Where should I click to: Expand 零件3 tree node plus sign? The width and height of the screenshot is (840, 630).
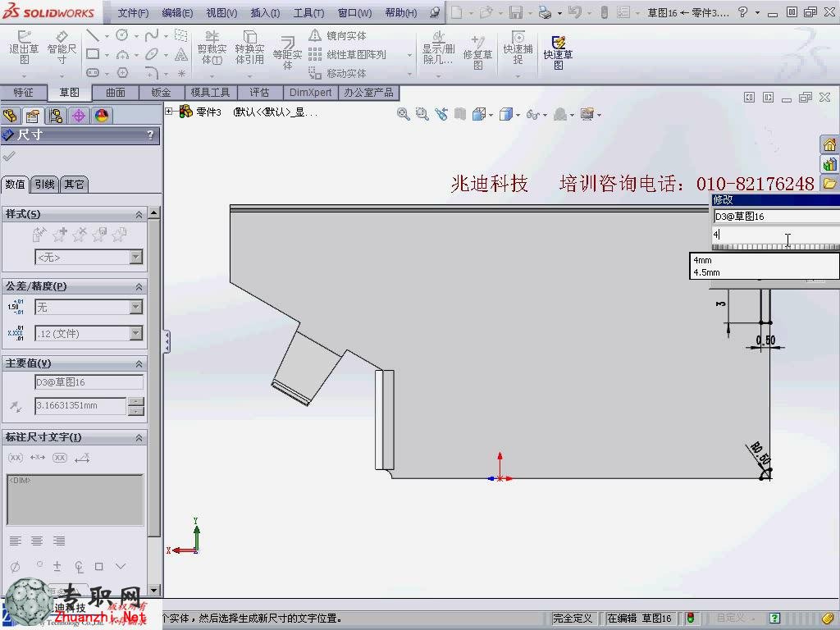pos(169,112)
